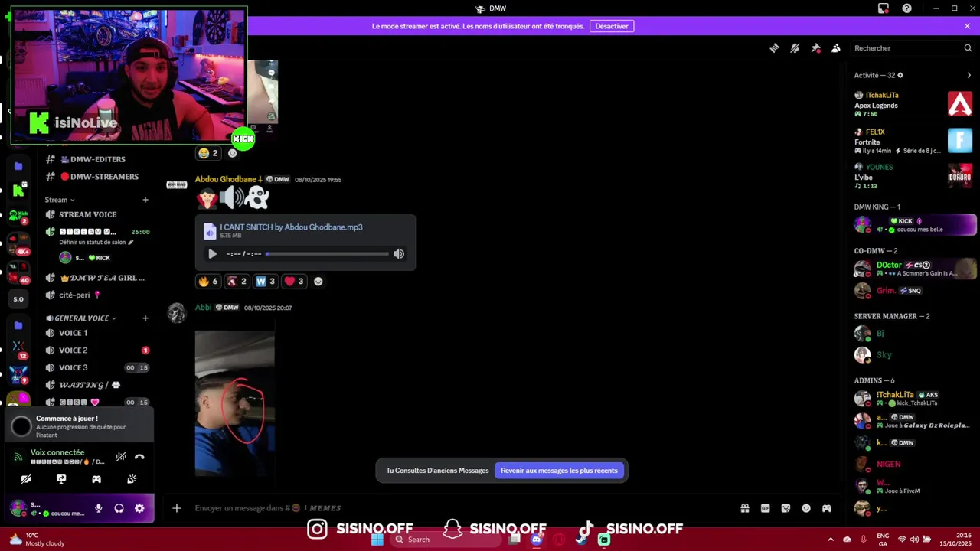Click Désactiver in streamer mode banner
The image size is (980, 551).
coord(612,26)
